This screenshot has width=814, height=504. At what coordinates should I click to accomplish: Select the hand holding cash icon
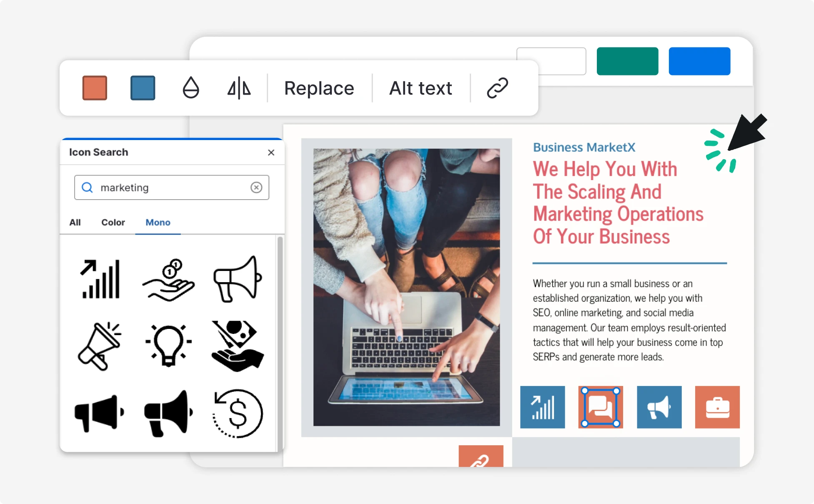(x=237, y=345)
